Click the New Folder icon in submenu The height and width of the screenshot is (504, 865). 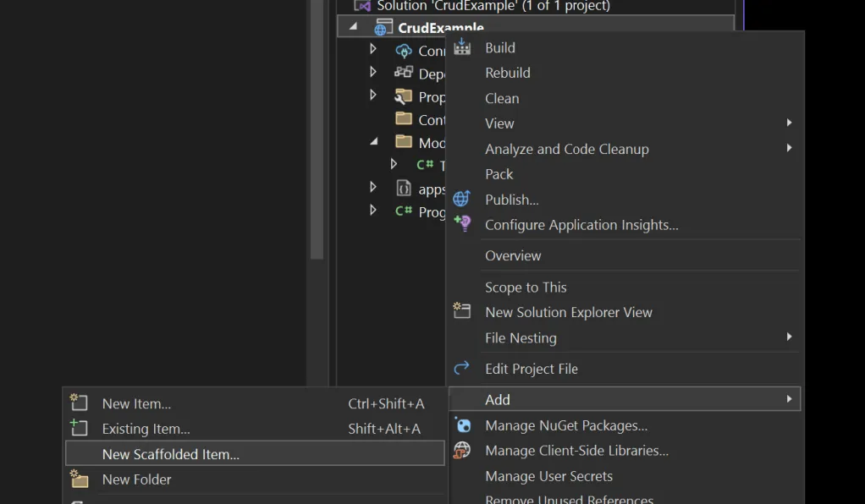pyautogui.click(x=79, y=479)
